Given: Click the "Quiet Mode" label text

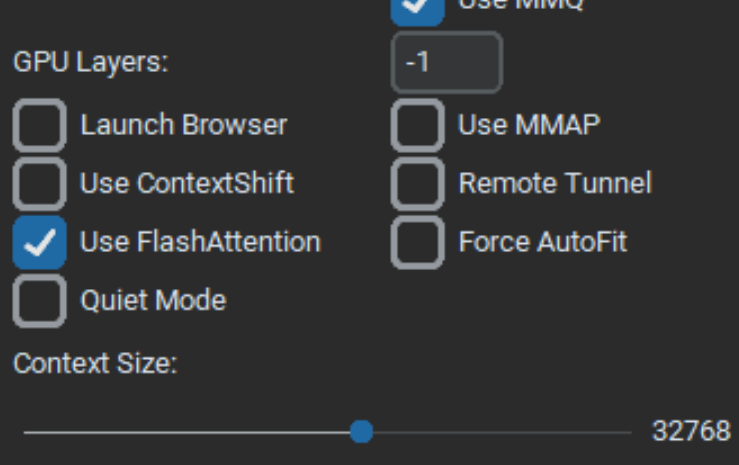Looking at the screenshot, I should (x=154, y=300).
